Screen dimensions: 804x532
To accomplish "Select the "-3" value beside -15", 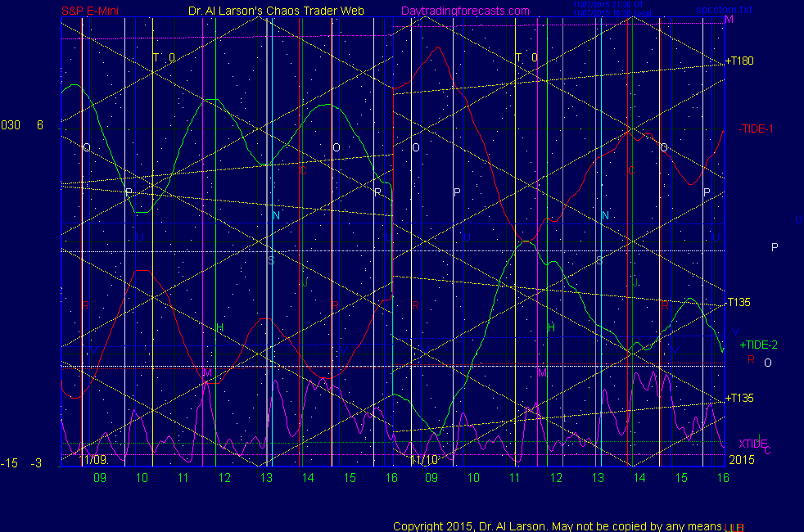I will [x=36, y=463].
